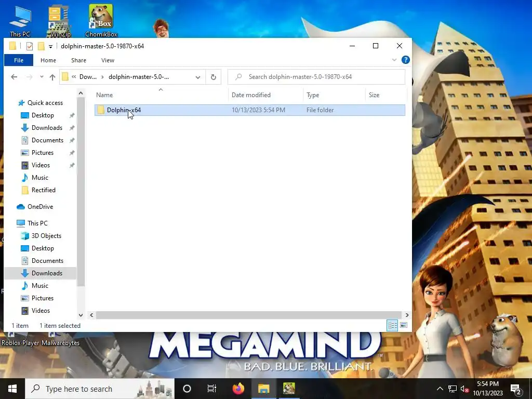
Task: Open pinned Videos under Quick access
Action: 41,165
